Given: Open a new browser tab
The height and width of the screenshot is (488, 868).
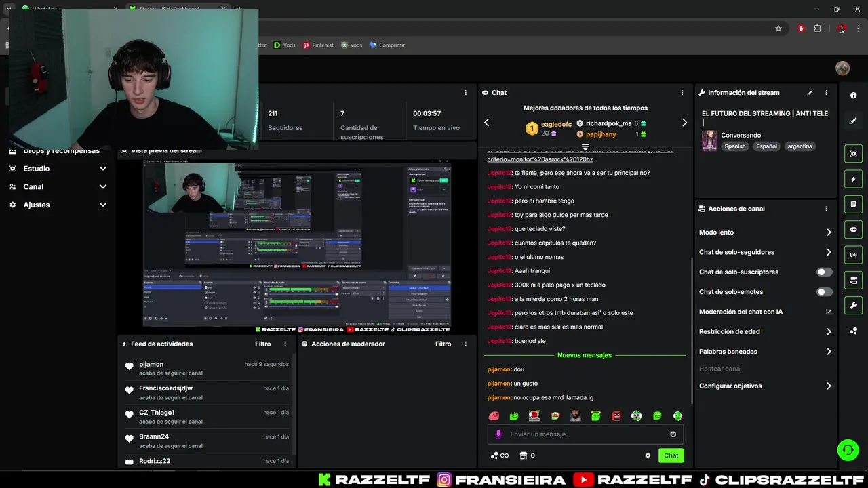Looking at the screenshot, I should [239, 9].
